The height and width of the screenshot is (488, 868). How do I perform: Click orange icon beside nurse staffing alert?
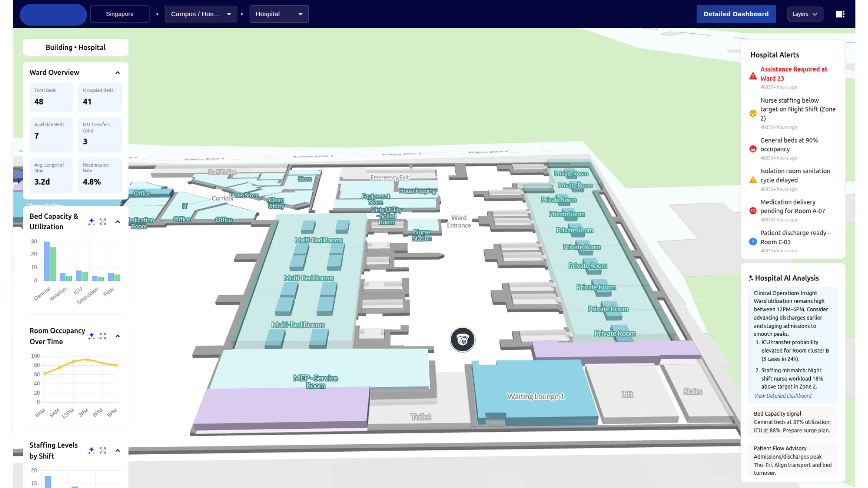(753, 113)
